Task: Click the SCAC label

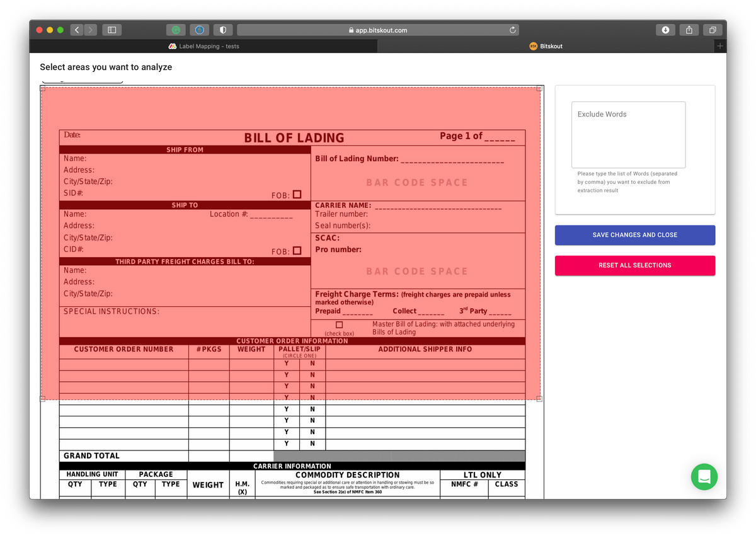Action: click(328, 238)
